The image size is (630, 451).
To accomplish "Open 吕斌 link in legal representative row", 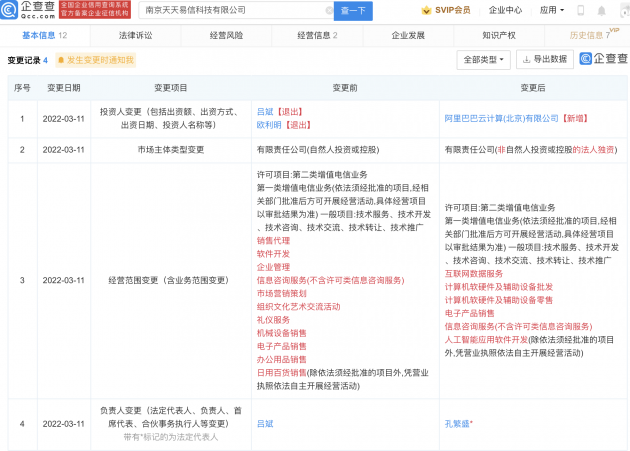I will tap(265, 424).
